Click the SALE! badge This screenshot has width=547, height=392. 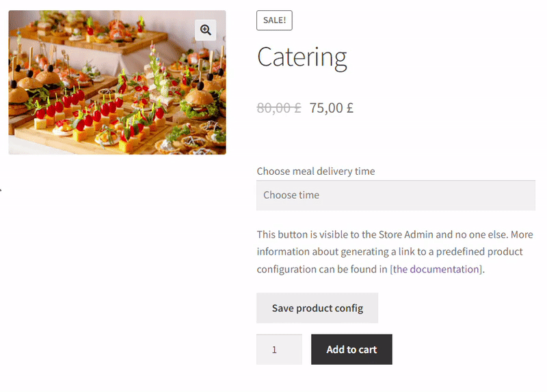pyautogui.click(x=275, y=20)
